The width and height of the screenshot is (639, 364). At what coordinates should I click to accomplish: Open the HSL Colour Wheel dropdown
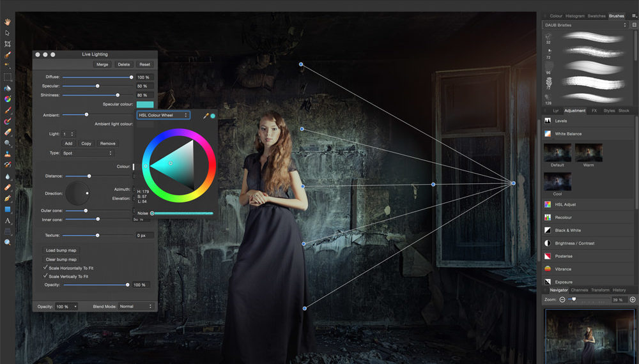163,115
